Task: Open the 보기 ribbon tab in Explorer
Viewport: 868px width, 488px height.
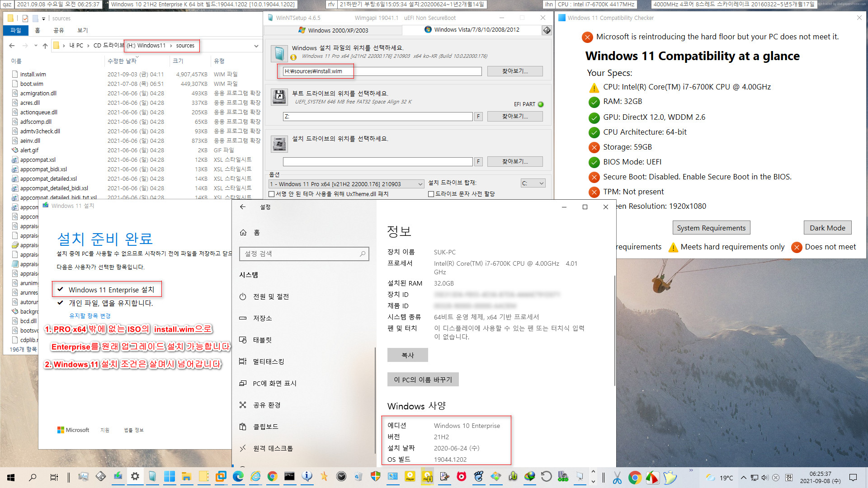Action: coord(82,30)
